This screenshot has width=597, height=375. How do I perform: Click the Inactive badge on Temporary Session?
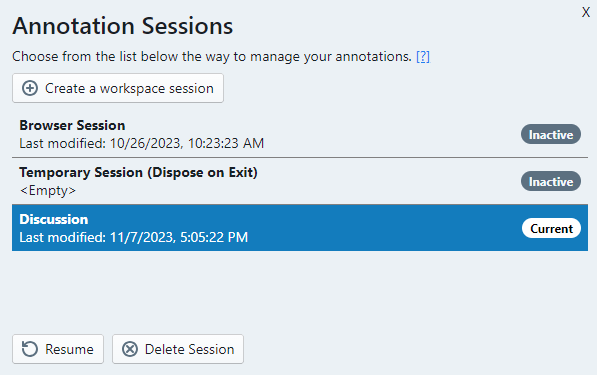click(x=551, y=181)
